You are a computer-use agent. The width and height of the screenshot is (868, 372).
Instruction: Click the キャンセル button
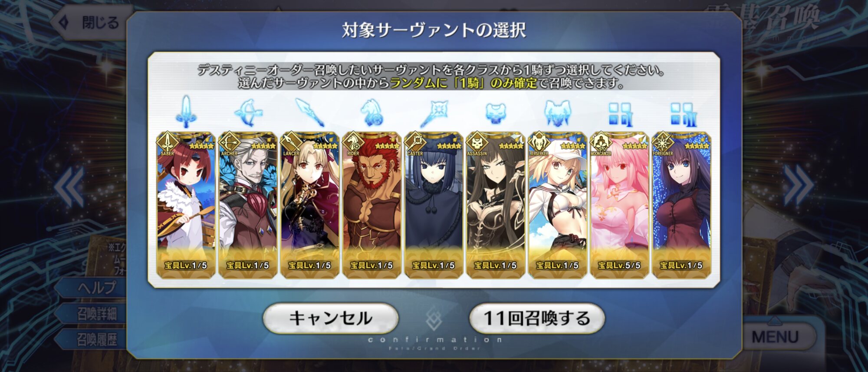(x=331, y=318)
